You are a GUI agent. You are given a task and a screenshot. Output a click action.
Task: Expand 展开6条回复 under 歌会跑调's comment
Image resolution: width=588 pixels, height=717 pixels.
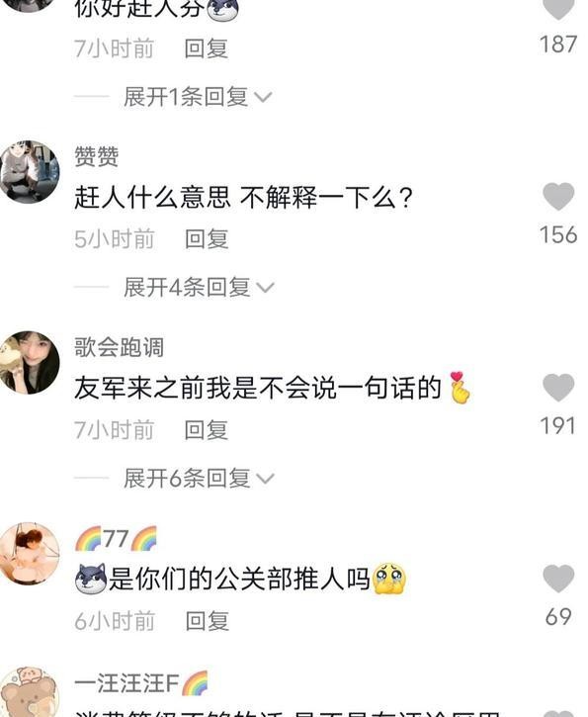click(199, 479)
